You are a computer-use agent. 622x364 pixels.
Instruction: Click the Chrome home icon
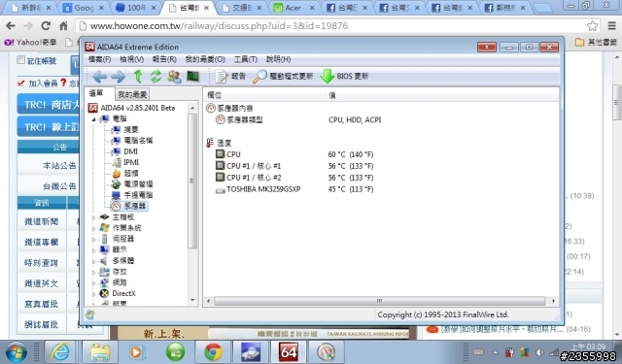point(63,26)
